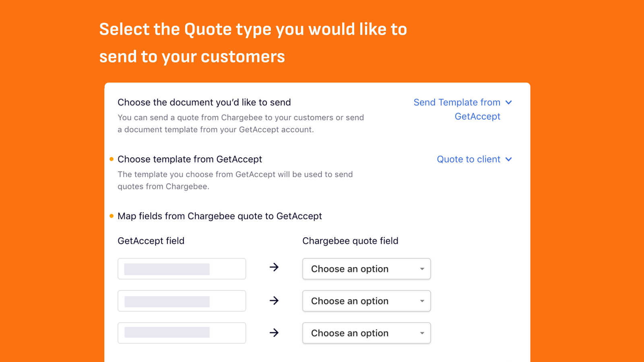This screenshot has width=644, height=362.
Task: Click the Chargebee quote field column label
Action: [350, 241]
